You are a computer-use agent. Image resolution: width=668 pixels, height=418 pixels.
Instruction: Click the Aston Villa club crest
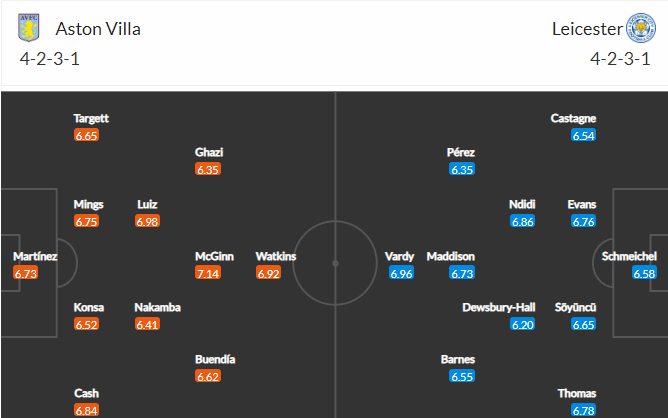29,28
